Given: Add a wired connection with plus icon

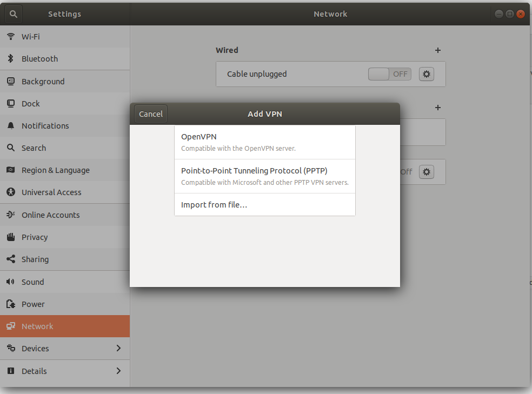Looking at the screenshot, I should (x=438, y=50).
